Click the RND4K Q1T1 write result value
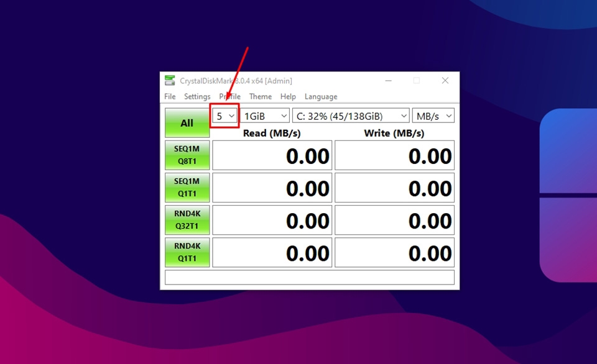 [394, 252]
